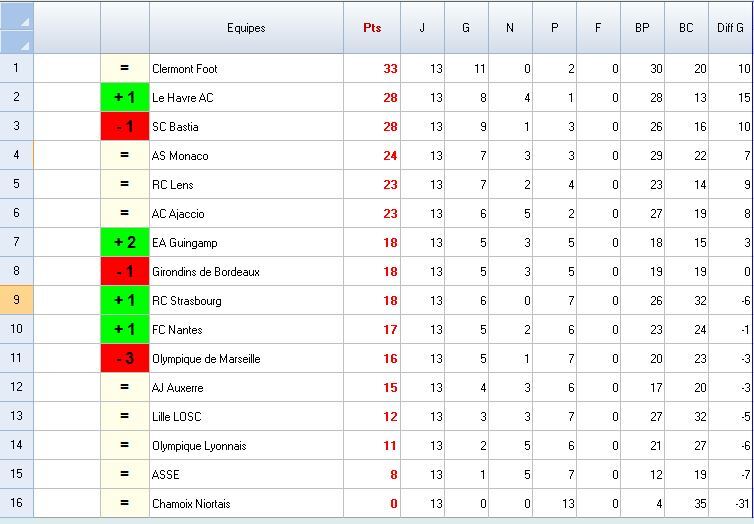This screenshot has width=754, height=524.
Task: Select the Girondins de Bordeaux team cell
Action: pyautogui.click(x=246, y=272)
